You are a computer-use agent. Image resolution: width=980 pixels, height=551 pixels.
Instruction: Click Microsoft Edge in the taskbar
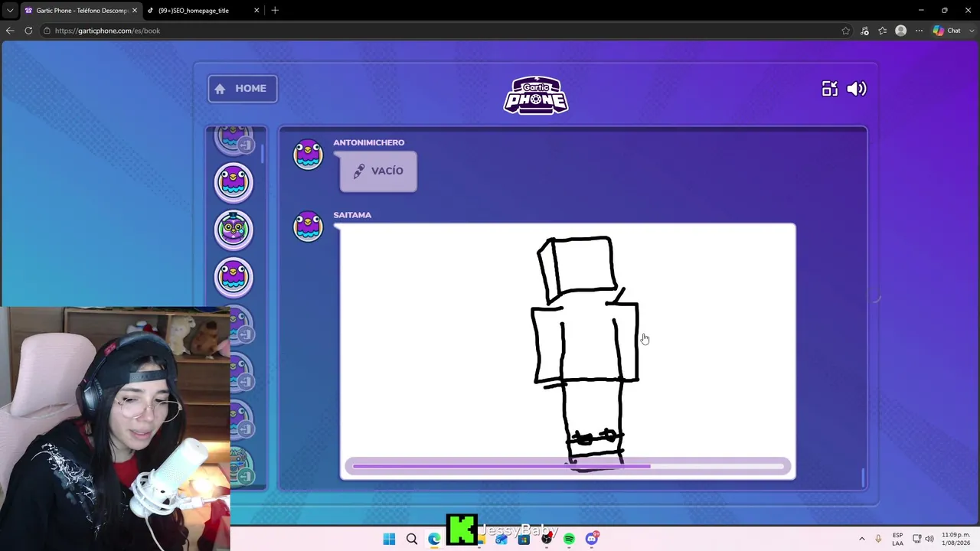click(x=434, y=539)
